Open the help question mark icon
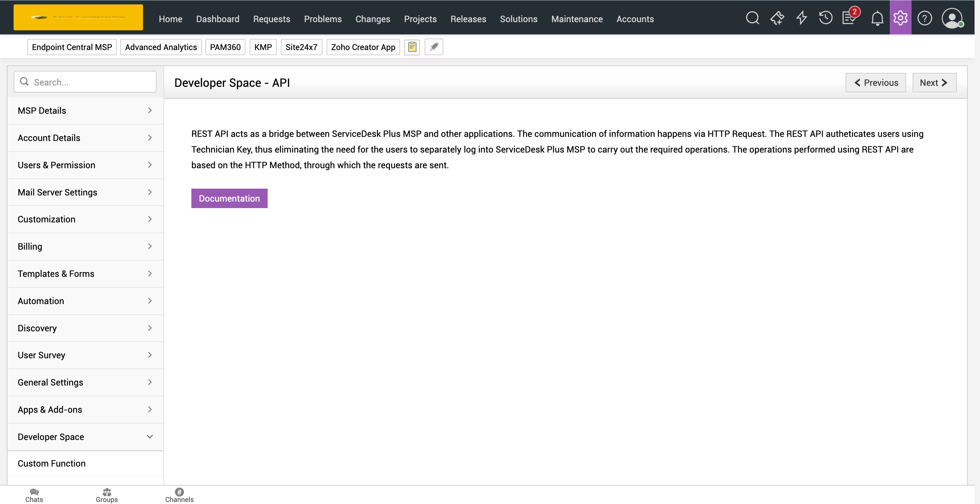This screenshot has height=504, width=980. (924, 18)
